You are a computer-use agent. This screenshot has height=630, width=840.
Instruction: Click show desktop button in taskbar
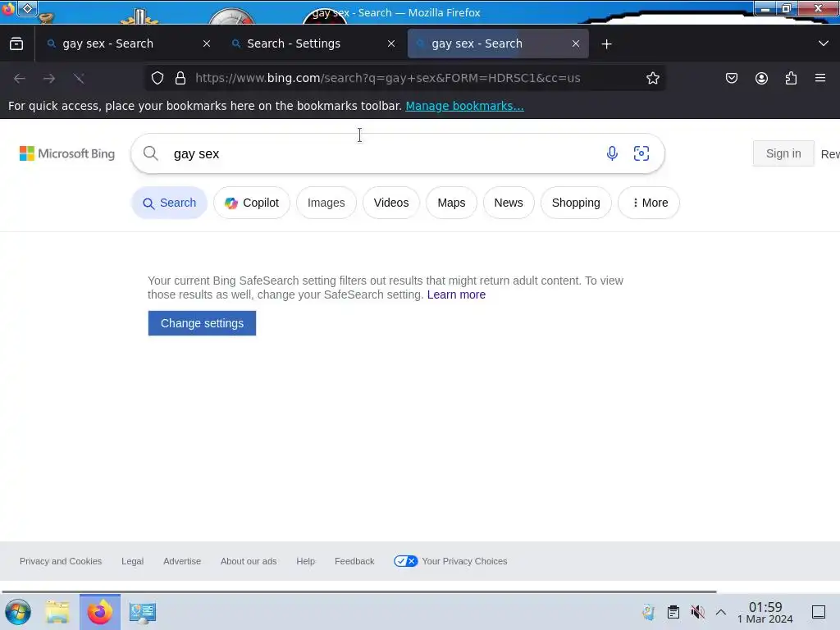[x=819, y=612]
